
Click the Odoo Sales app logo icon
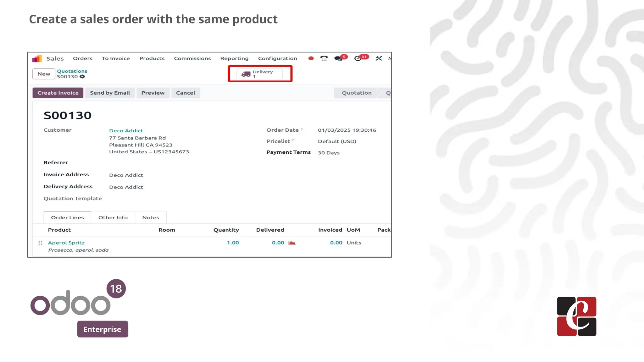(x=37, y=58)
